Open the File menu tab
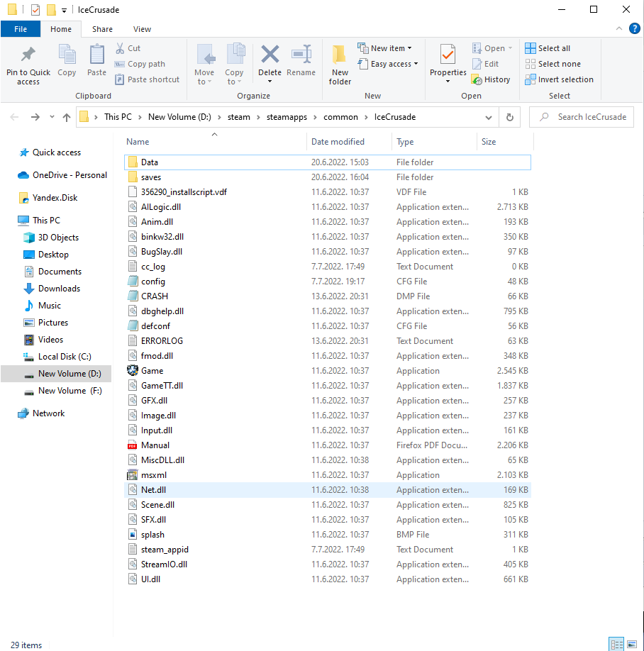This screenshot has width=644, height=651. (x=21, y=29)
